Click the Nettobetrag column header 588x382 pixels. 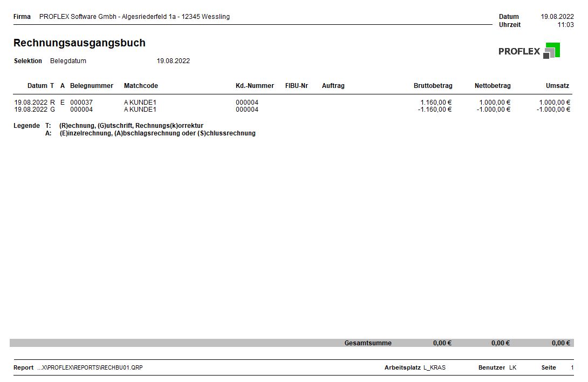coord(493,86)
